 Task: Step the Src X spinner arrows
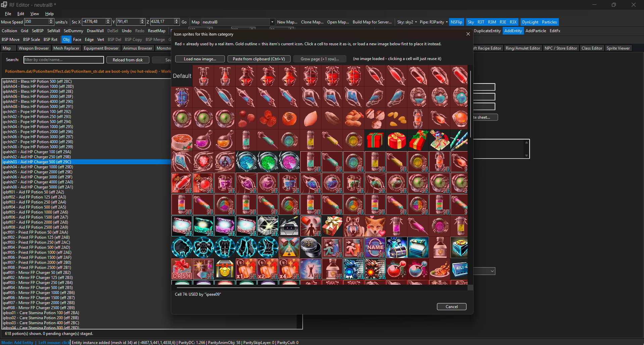pos(108,22)
